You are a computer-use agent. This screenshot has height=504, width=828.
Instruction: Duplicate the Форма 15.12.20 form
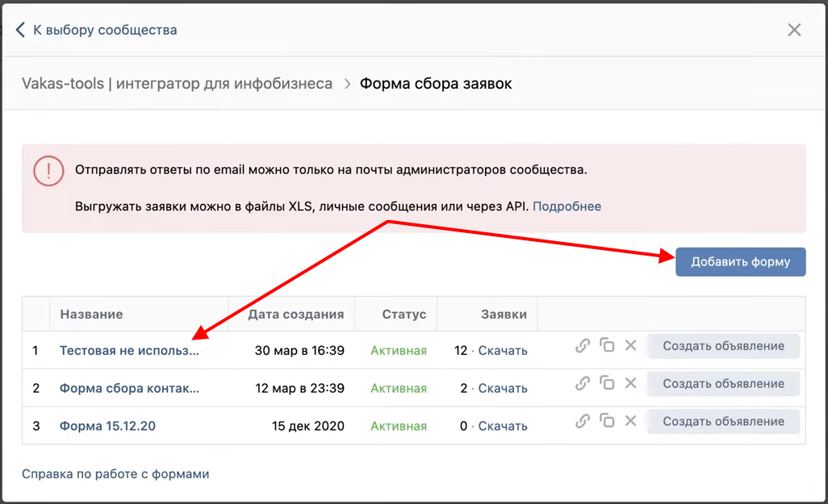pyautogui.click(x=607, y=421)
